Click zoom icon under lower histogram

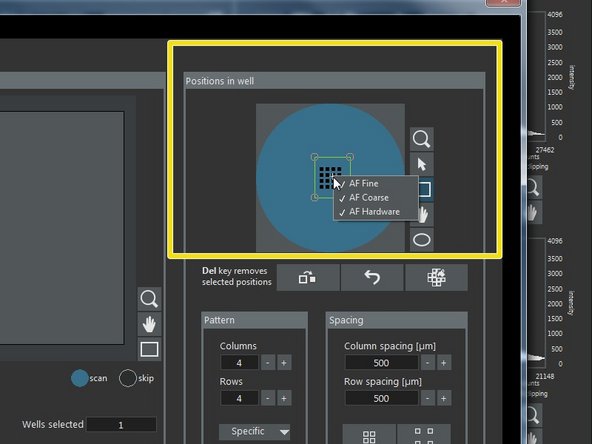534,415
